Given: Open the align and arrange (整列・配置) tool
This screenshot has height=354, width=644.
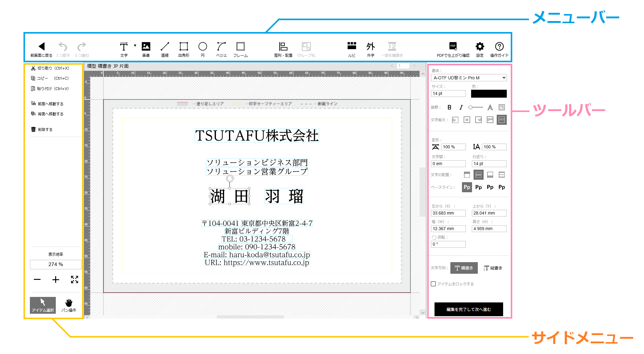Looking at the screenshot, I should point(283,47).
